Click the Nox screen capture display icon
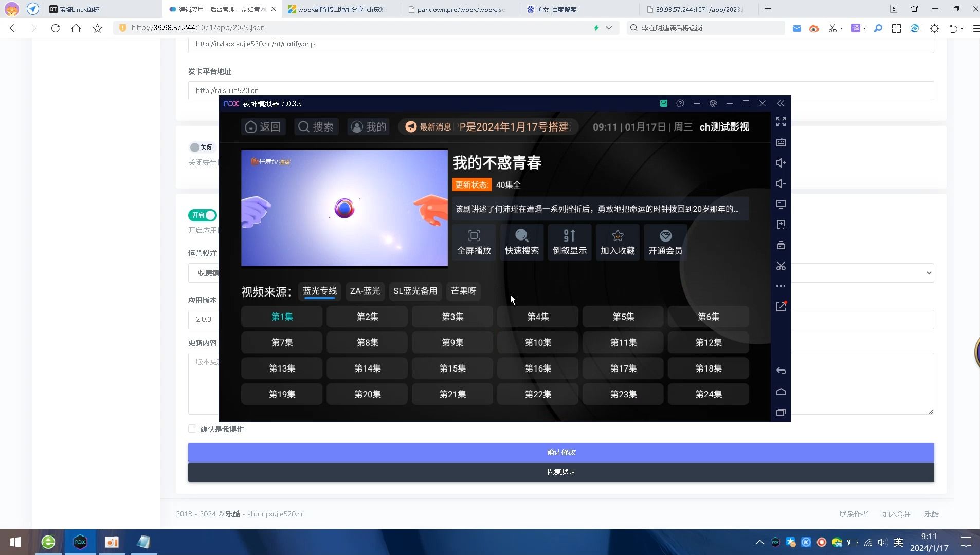This screenshot has height=555, width=980. pyautogui.click(x=781, y=204)
